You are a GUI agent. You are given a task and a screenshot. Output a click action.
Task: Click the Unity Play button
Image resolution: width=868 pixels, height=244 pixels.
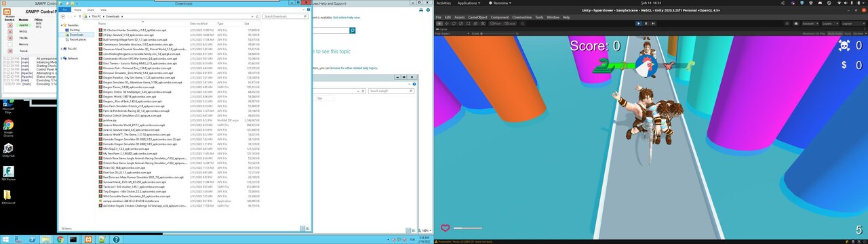[638, 23]
